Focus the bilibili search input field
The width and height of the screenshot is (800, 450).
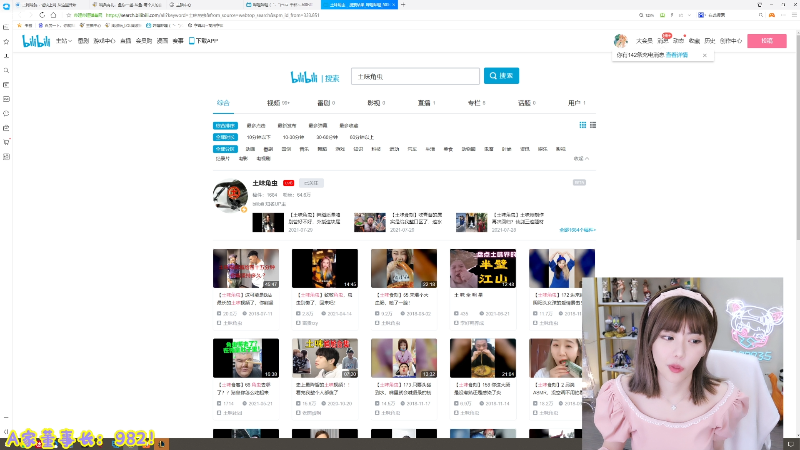point(415,76)
